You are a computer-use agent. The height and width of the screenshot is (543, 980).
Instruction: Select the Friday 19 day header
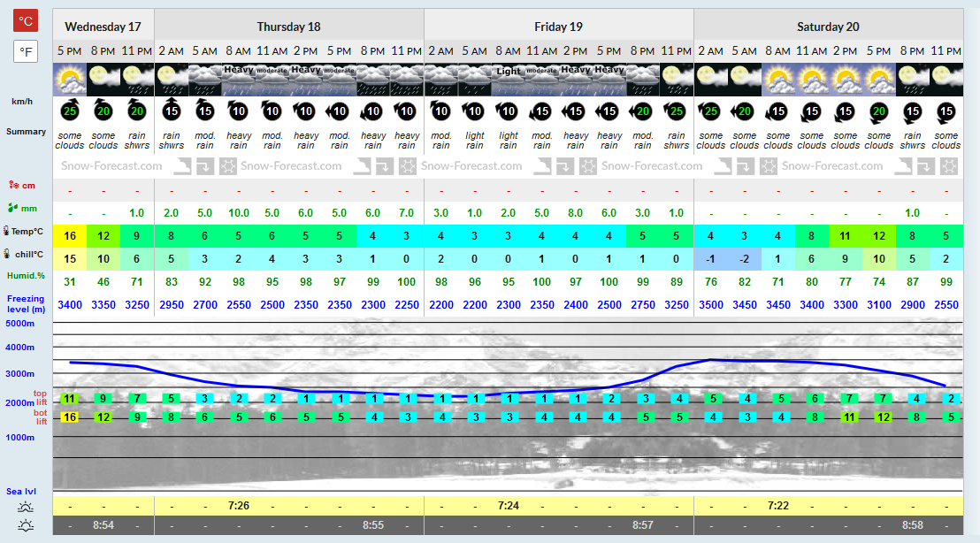point(558,27)
